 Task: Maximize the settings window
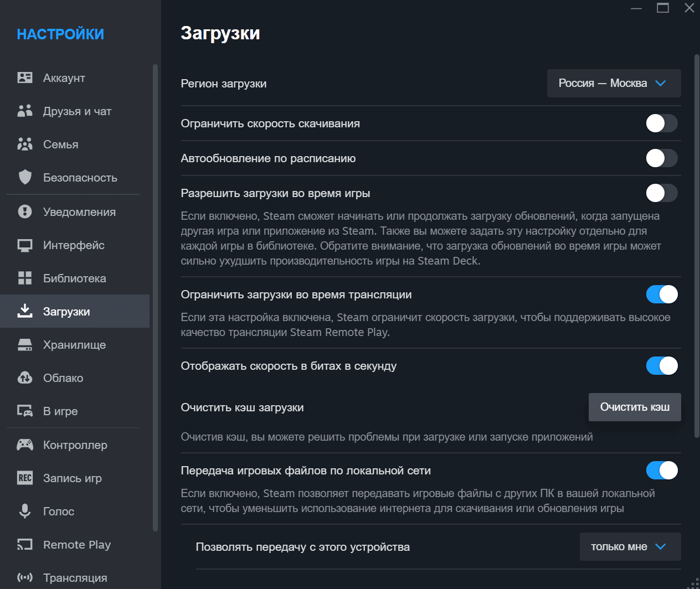(x=663, y=8)
